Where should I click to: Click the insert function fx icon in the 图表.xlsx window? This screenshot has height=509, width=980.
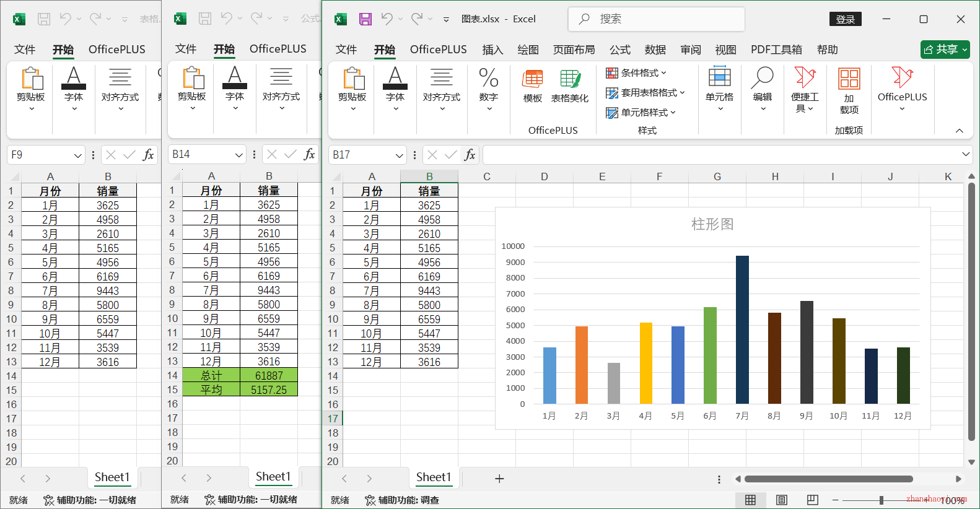pos(470,155)
